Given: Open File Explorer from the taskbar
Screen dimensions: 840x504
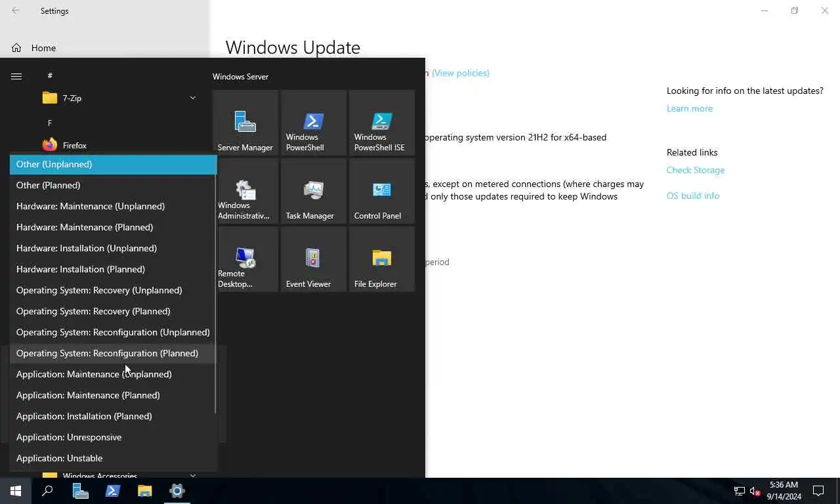Looking at the screenshot, I should (x=144, y=491).
